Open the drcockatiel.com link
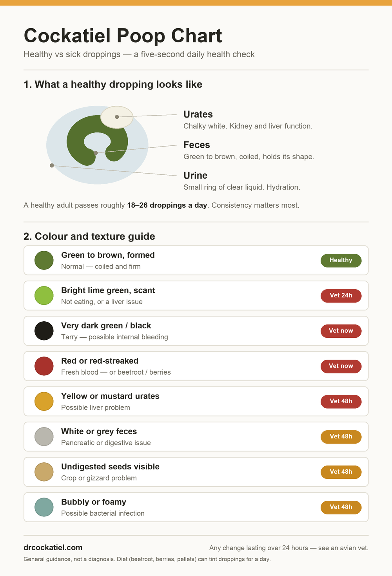This screenshot has width=392, height=576. pos(53,548)
